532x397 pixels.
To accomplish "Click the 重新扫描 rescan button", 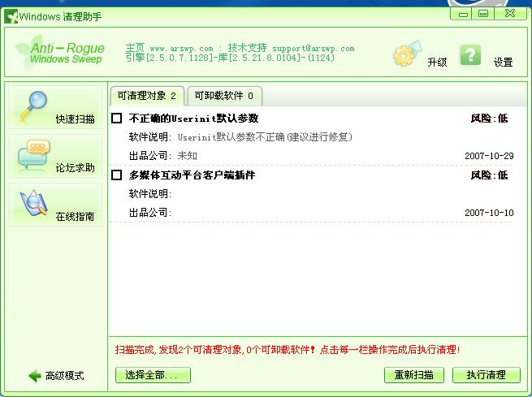I will (x=413, y=375).
